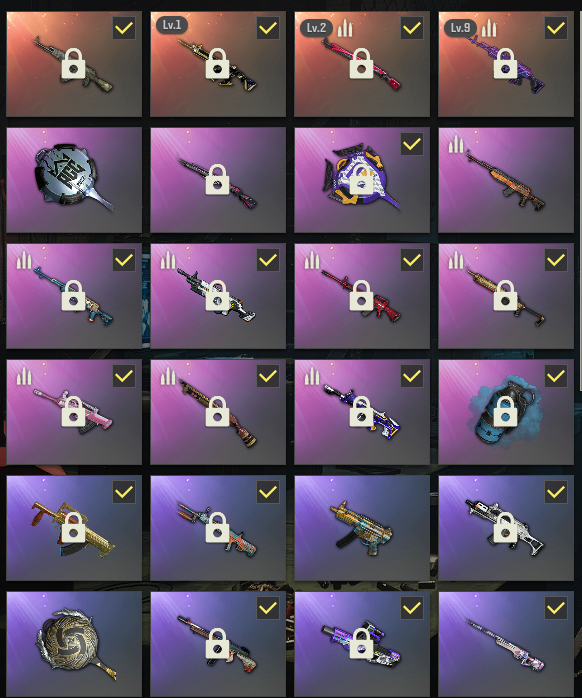582x698 pixels.
Task: Click the ammo icon beside the Lv.2 badge
Action: click(x=345, y=28)
